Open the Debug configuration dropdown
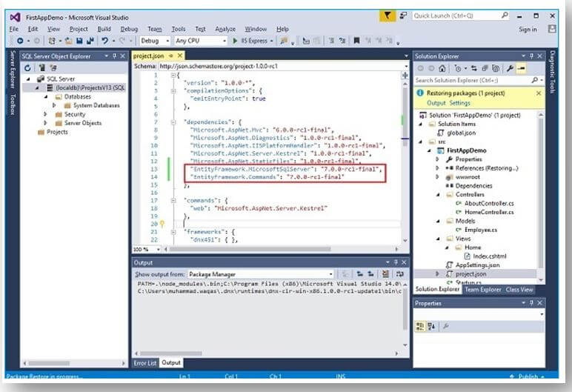Screen dimensions: 572x392 (x=167, y=41)
